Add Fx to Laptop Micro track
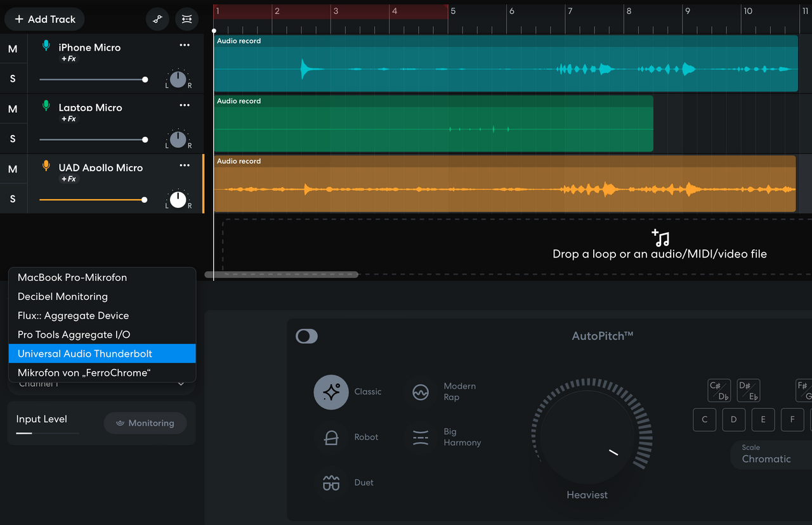812x525 pixels. pyautogui.click(x=69, y=119)
